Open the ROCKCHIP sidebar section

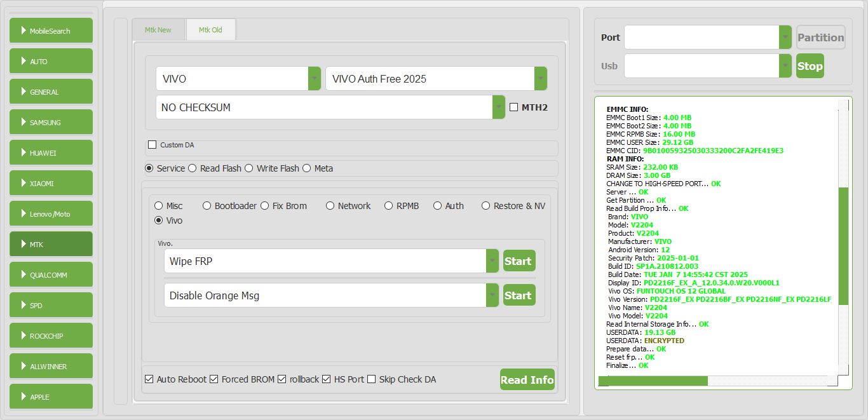[51, 335]
